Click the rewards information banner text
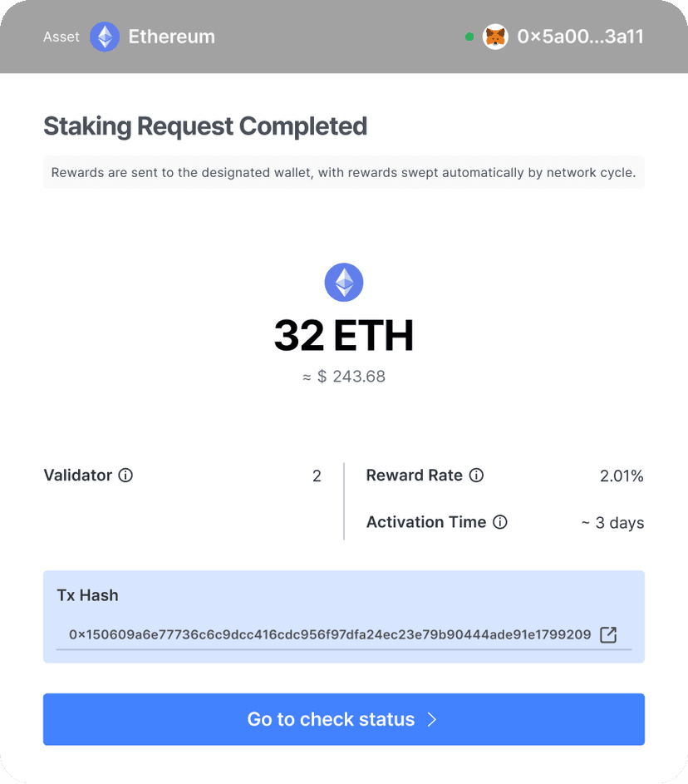The width and height of the screenshot is (688, 784). coord(343,172)
